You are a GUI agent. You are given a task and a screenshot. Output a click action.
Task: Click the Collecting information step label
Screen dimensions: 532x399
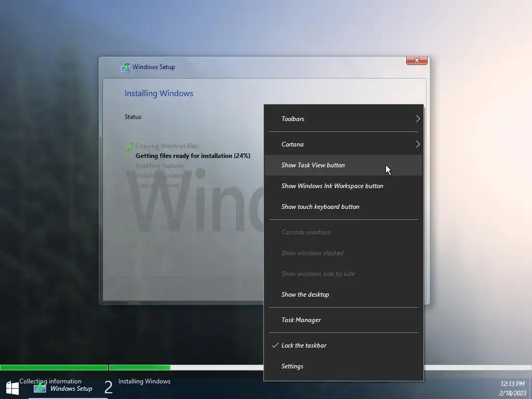[x=50, y=381]
